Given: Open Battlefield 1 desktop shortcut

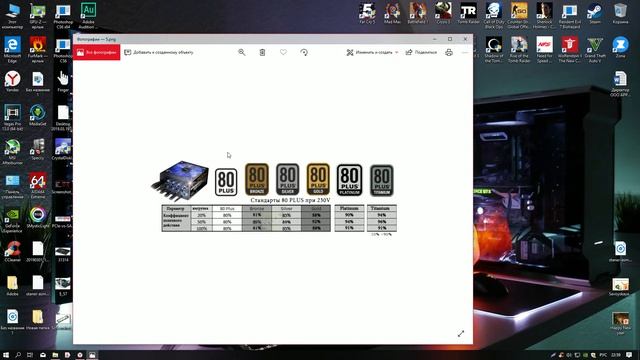Looking at the screenshot, I should tap(418, 13).
